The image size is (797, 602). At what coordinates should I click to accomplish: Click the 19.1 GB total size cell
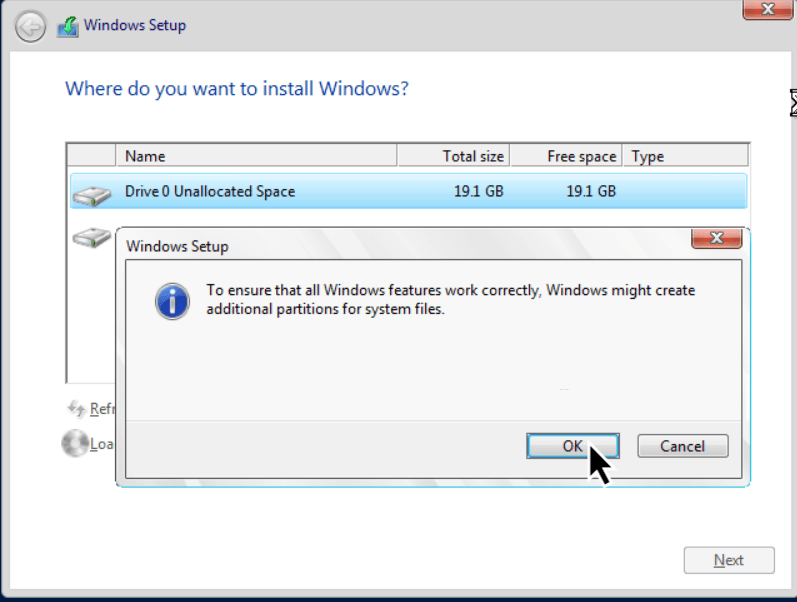pyautogui.click(x=478, y=191)
